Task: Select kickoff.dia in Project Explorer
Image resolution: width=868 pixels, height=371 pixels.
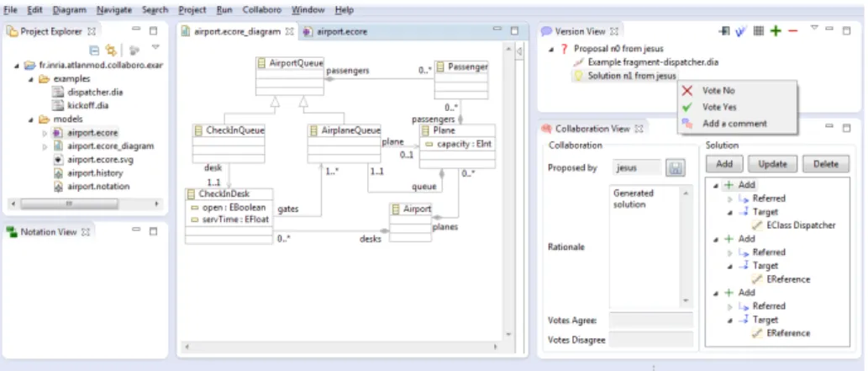Action: pos(87,105)
